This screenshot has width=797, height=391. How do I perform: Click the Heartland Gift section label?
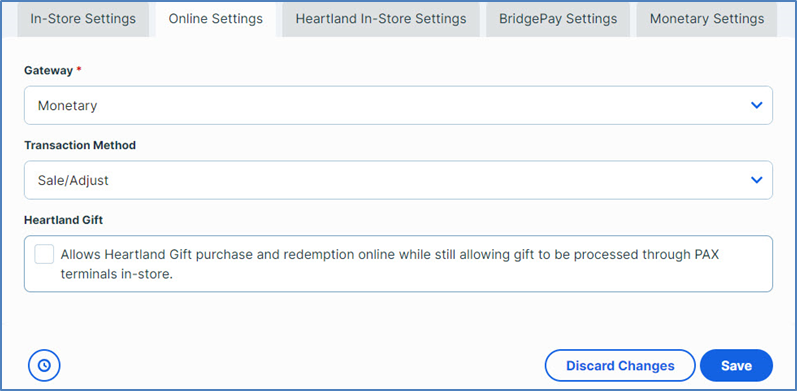[x=64, y=220]
